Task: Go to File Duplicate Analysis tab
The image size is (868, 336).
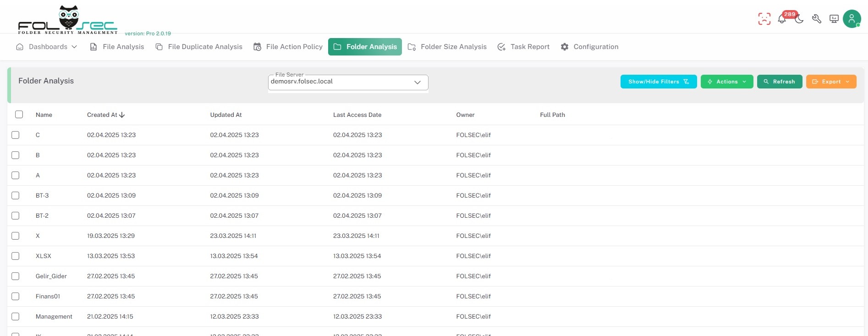Action: 199,47
